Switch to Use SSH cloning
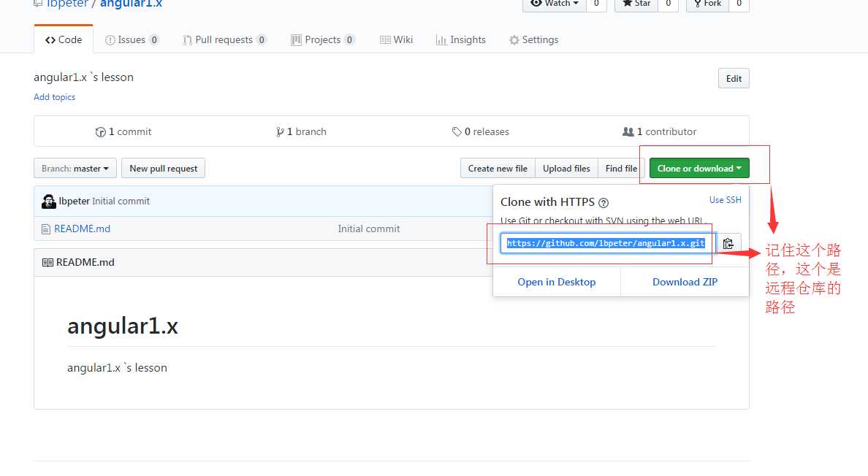 [726, 199]
